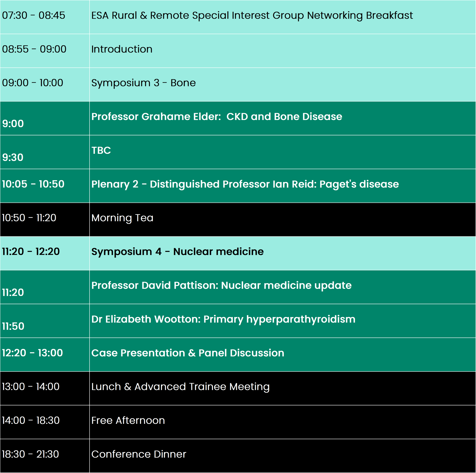Viewport: 476px width, 473px height.
Task: Click the Free Afternoon entry
Action: [128, 420]
